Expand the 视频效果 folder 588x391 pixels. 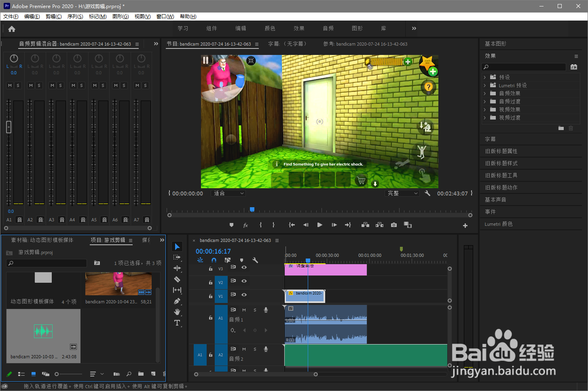[x=485, y=109]
